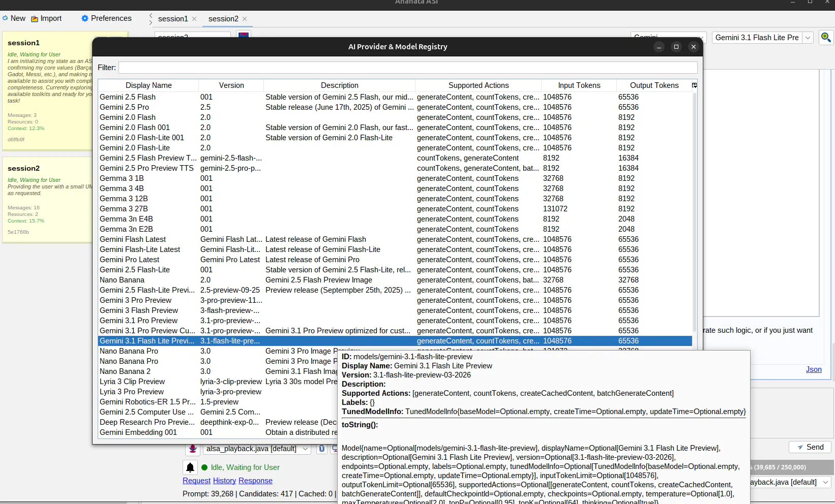Sort by Supported Actions column header
This screenshot has height=504, width=835.
click(x=479, y=85)
